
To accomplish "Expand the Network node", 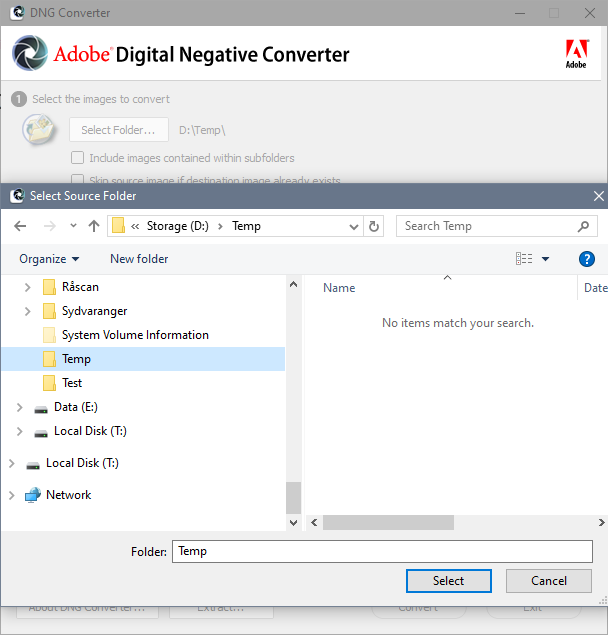I will coord(11,495).
